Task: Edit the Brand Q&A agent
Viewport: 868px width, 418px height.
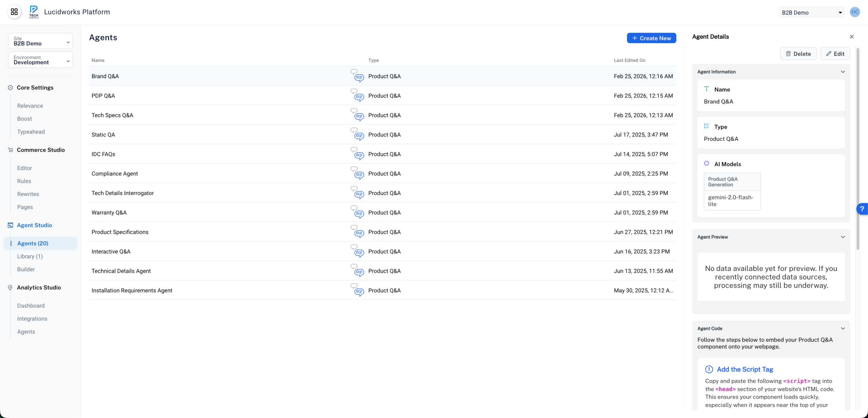Action: [x=835, y=54]
